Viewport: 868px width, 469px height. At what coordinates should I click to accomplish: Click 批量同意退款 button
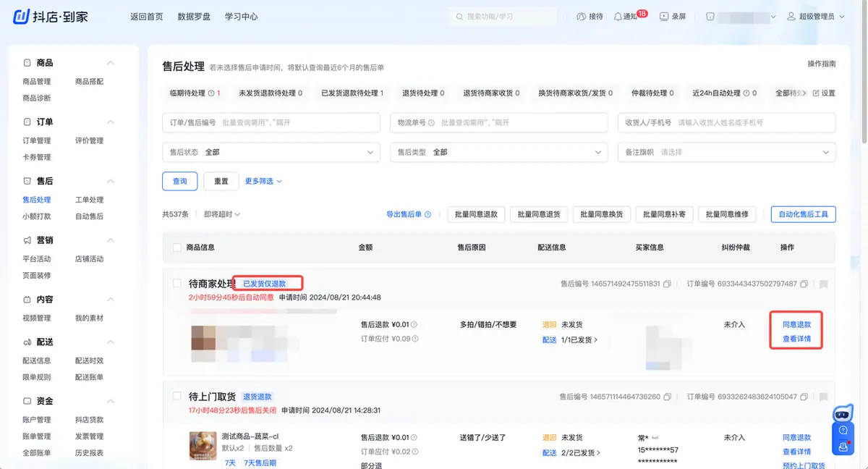476,214
